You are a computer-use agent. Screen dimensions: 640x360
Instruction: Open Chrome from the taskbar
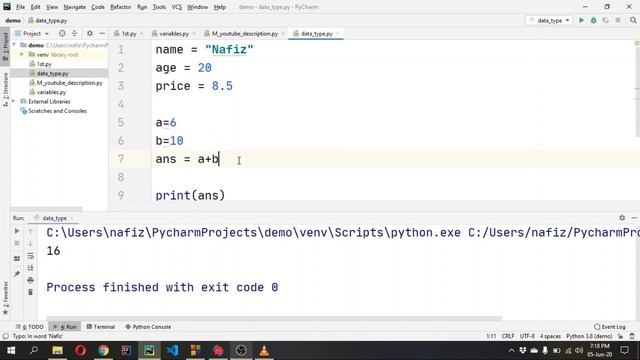103,350
